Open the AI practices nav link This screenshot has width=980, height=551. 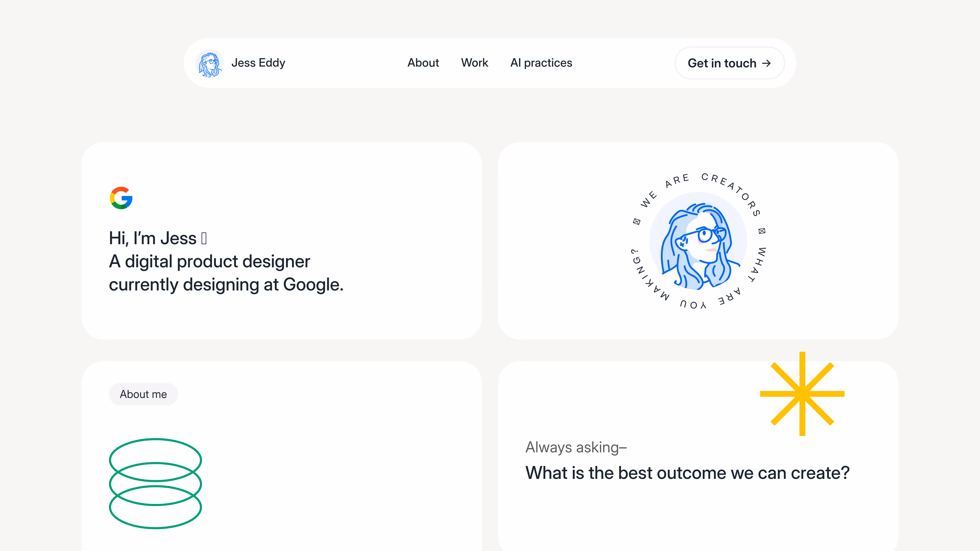pos(541,63)
